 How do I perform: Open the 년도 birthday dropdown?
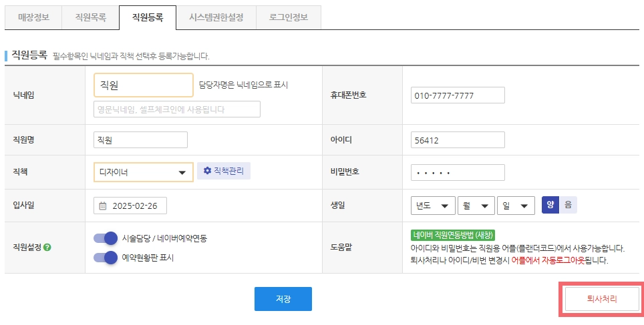[433, 206]
